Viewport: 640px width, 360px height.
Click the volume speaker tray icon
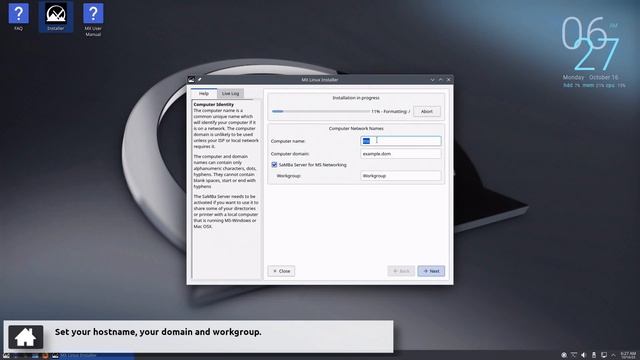[x=584, y=355]
